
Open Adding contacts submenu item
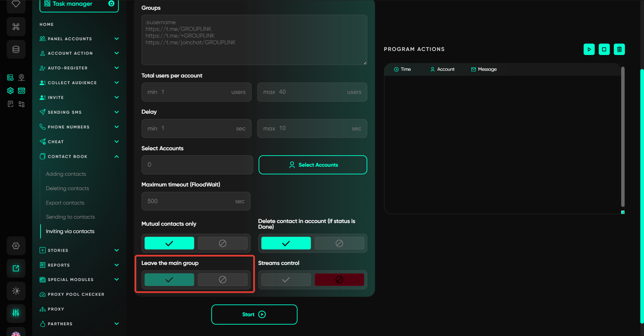coord(66,174)
